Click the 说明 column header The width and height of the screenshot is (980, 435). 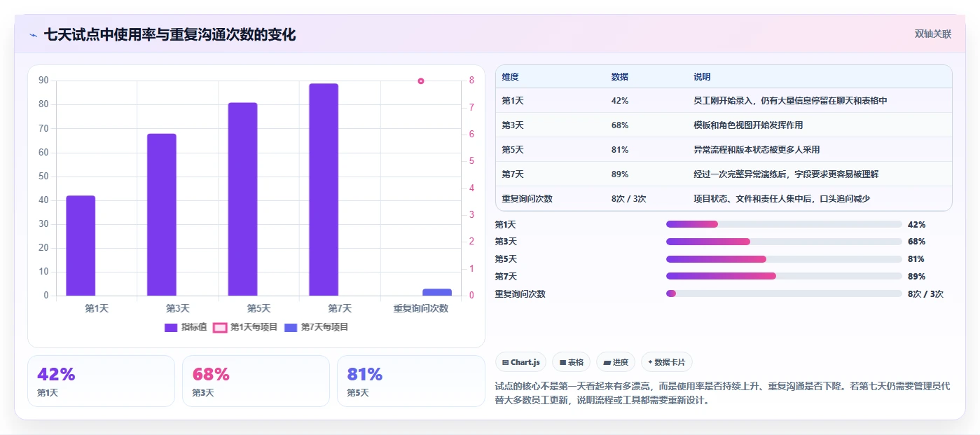click(x=702, y=77)
